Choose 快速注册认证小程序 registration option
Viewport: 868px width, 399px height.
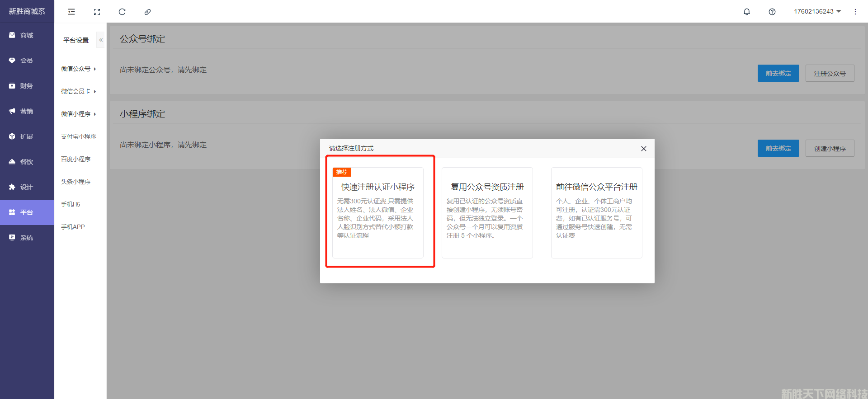pyautogui.click(x=378, y=212)
